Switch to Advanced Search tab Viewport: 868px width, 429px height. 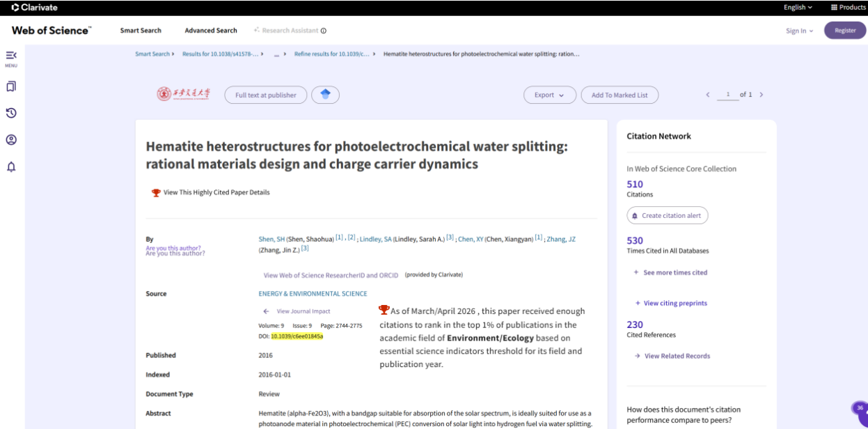point(211,31)
